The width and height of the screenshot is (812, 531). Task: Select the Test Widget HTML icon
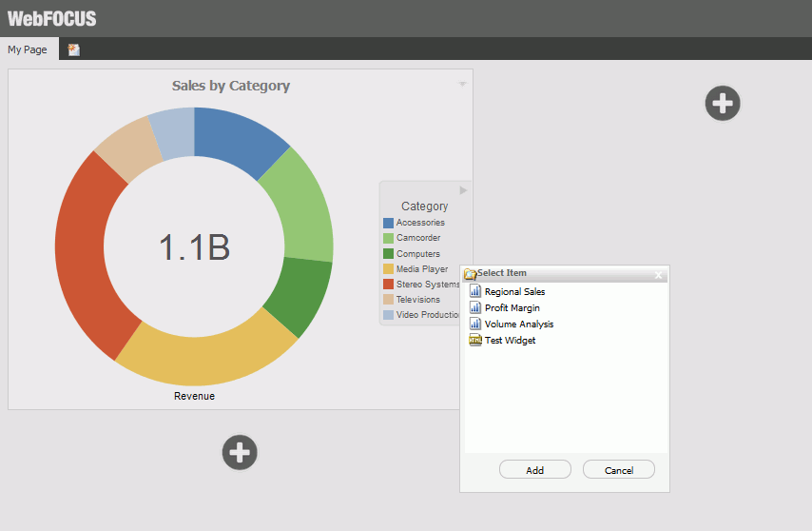[x=475, y=341]
